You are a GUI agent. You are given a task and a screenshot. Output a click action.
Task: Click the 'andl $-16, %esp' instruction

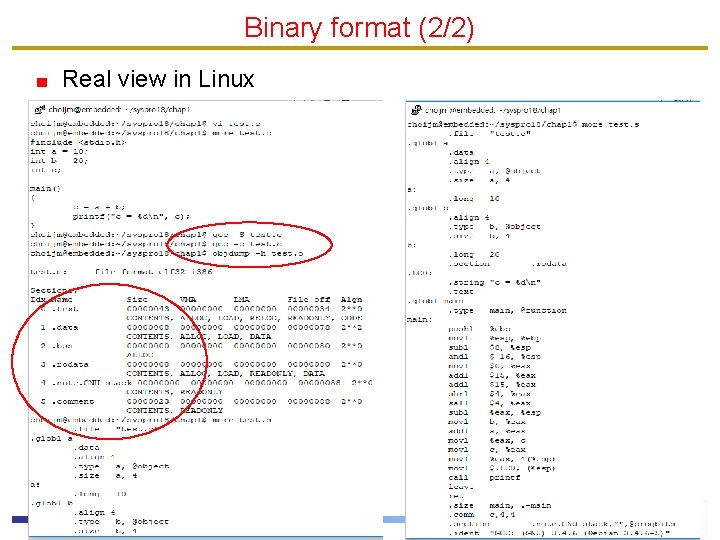(x=495, y=356)
